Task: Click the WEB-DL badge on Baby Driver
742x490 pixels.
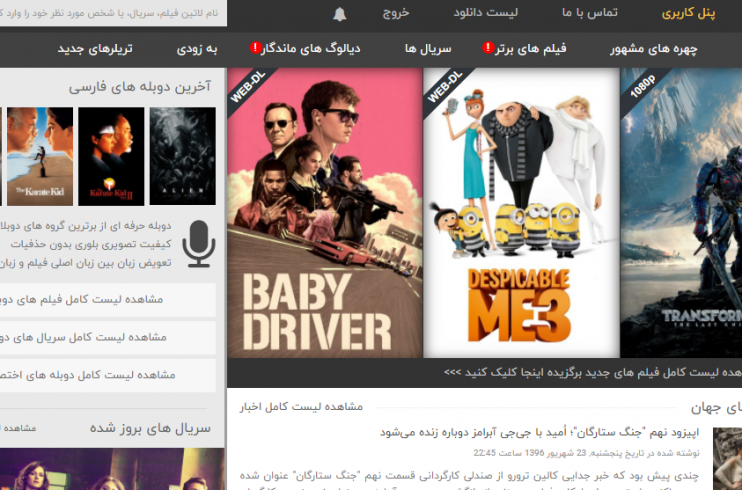Action: point(248,88)
